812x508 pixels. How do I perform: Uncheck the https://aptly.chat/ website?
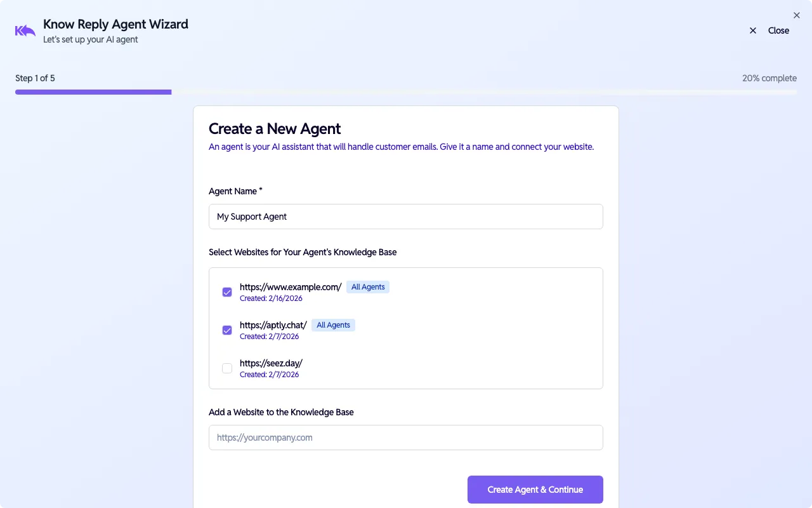(x=227, y=330)
